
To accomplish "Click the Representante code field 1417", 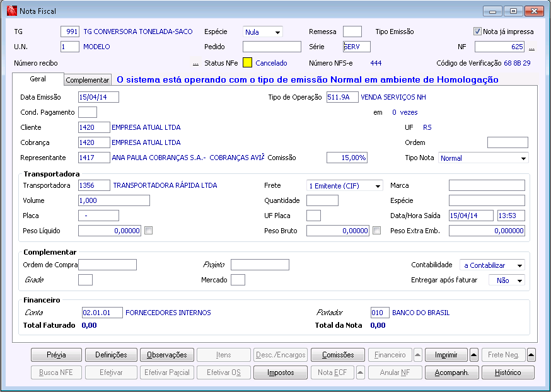I will tap(94, 158).
